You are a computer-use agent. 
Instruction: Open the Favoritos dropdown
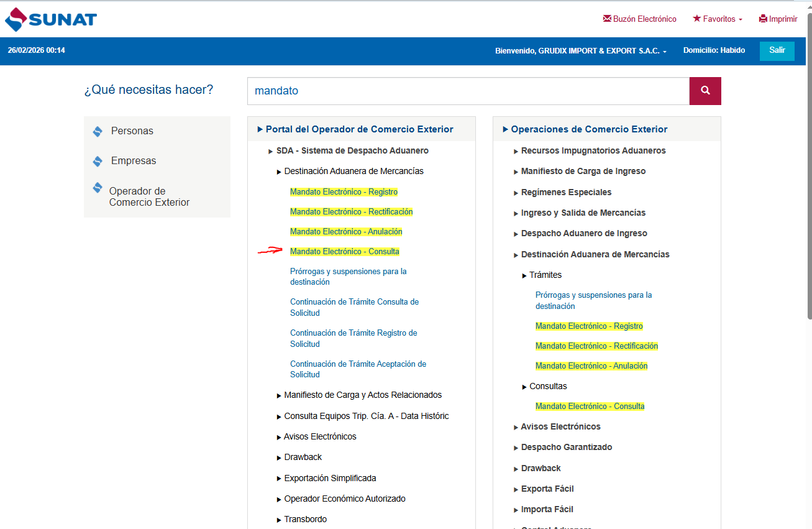718,19
